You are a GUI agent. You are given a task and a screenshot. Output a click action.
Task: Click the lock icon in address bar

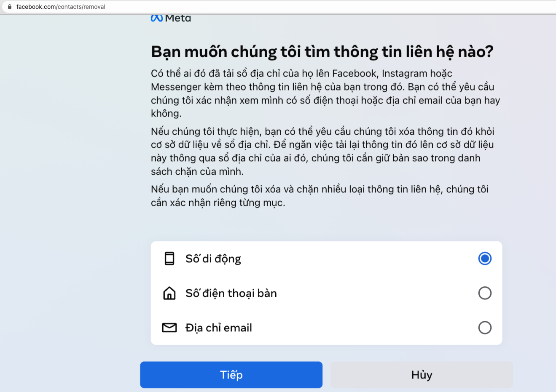point(10,7)
